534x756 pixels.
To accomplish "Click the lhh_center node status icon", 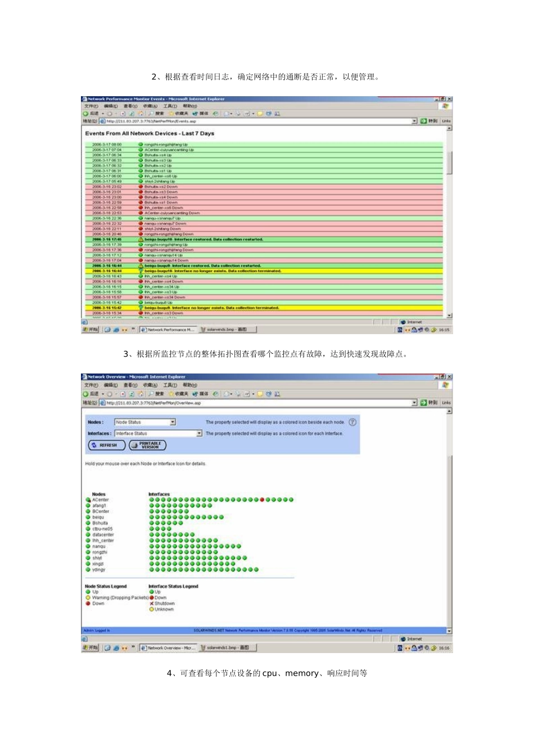I will pyautogui.click(x=88, y=541).
